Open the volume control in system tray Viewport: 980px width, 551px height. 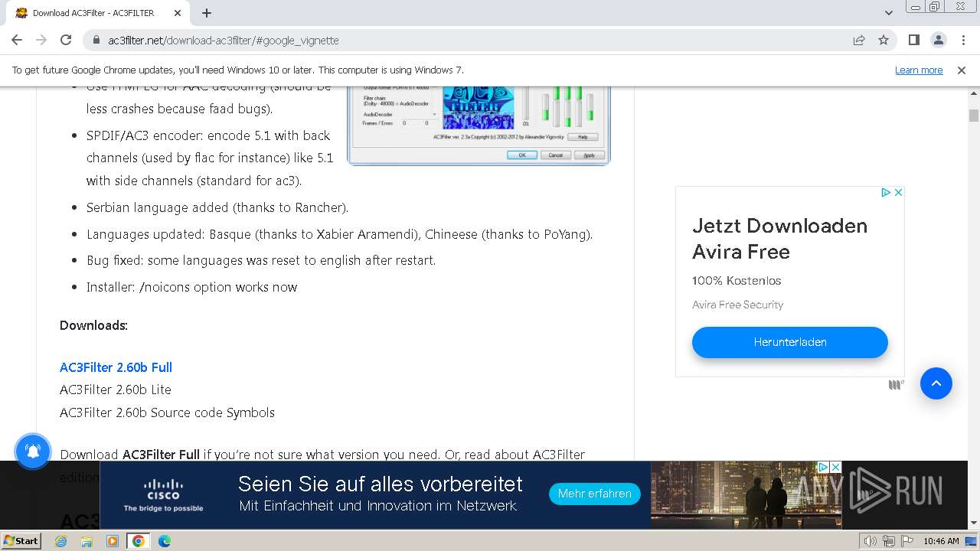click(871, 541)
